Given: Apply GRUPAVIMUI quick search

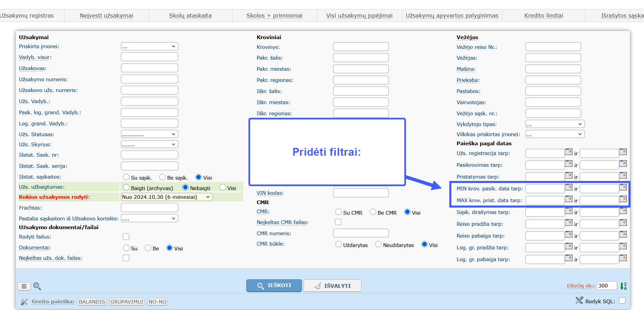Looking at the screenshot, I should (x=127, y=302).
